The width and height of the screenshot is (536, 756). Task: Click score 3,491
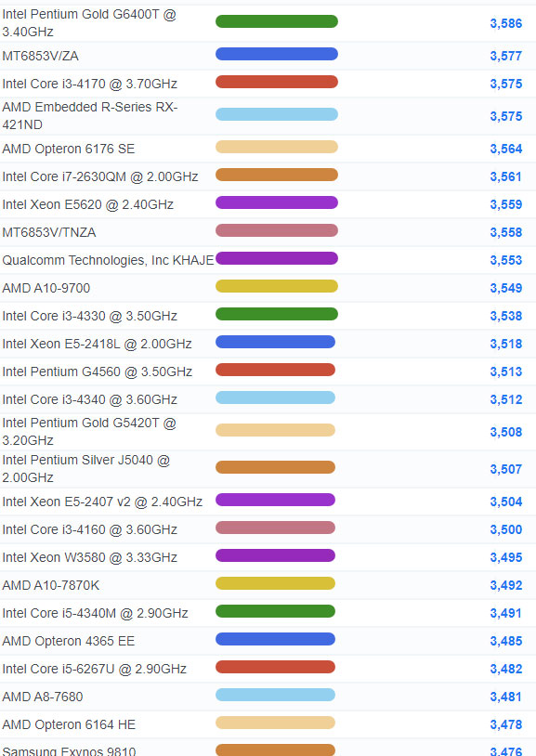(506, 614)
